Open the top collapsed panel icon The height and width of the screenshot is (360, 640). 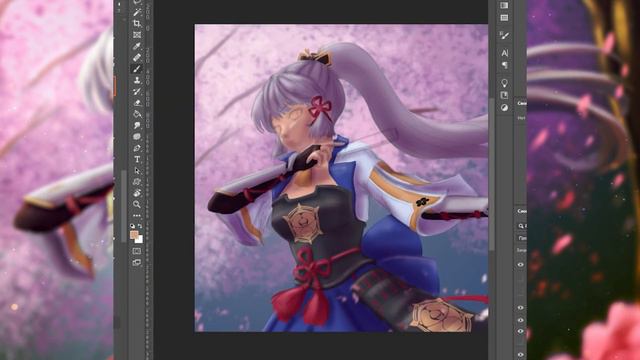(x=504, y=5)
